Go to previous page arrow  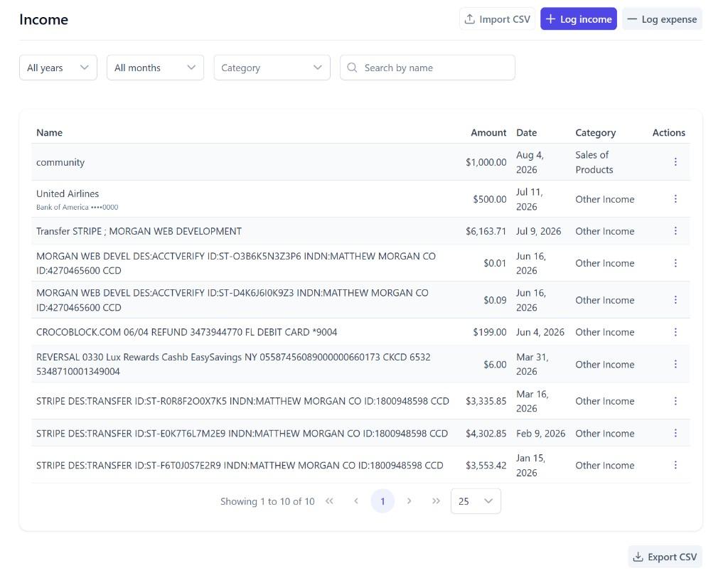[356, 501]
